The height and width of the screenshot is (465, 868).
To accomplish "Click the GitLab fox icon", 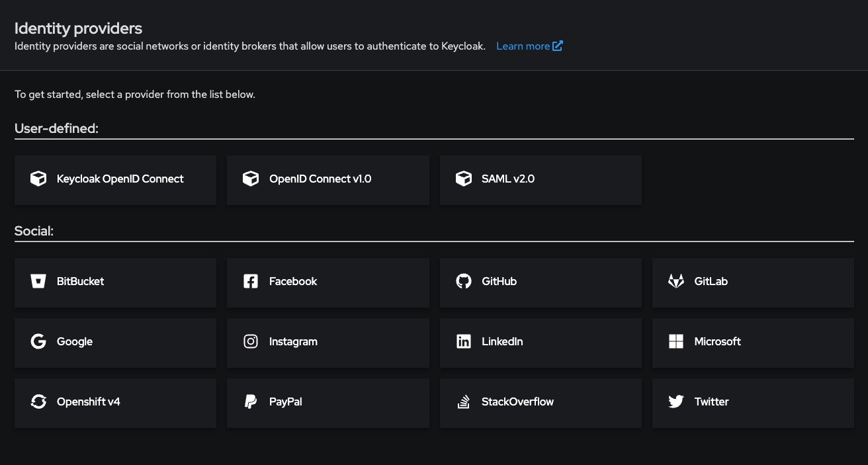I will click(x=675, y=281).
